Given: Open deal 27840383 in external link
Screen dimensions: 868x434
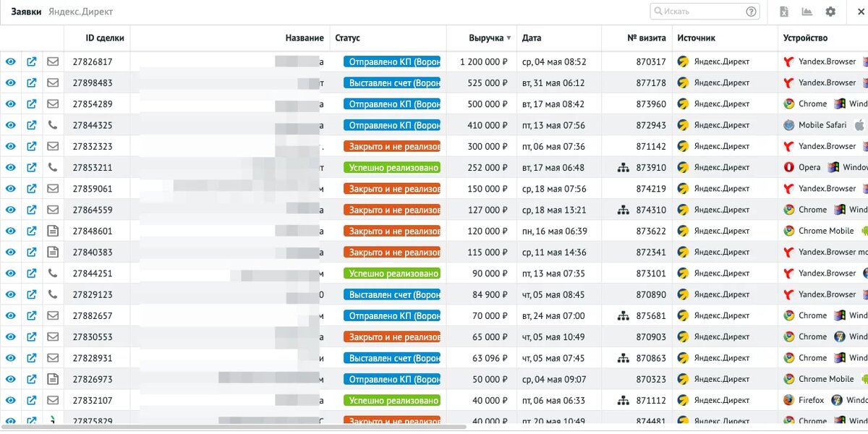Looking at the screenshot, I should tap(32, 252).
